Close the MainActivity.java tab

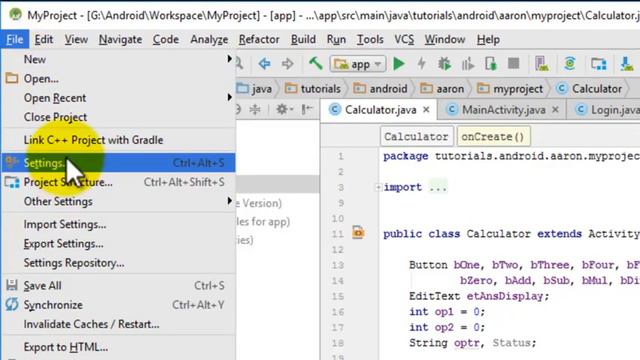[555, 109]
